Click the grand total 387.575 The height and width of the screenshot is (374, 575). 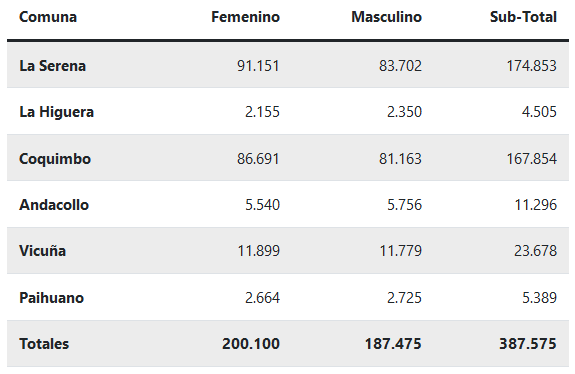coord(528,344)
